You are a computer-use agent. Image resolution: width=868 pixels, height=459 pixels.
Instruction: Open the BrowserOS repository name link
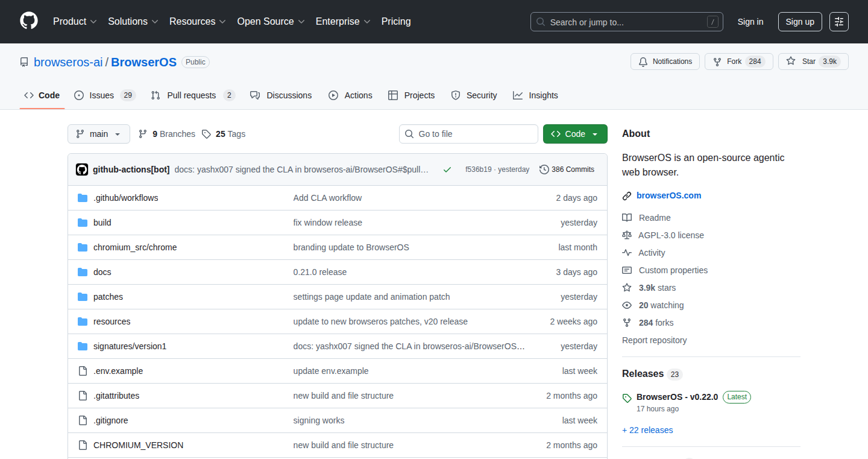[144, 62]
